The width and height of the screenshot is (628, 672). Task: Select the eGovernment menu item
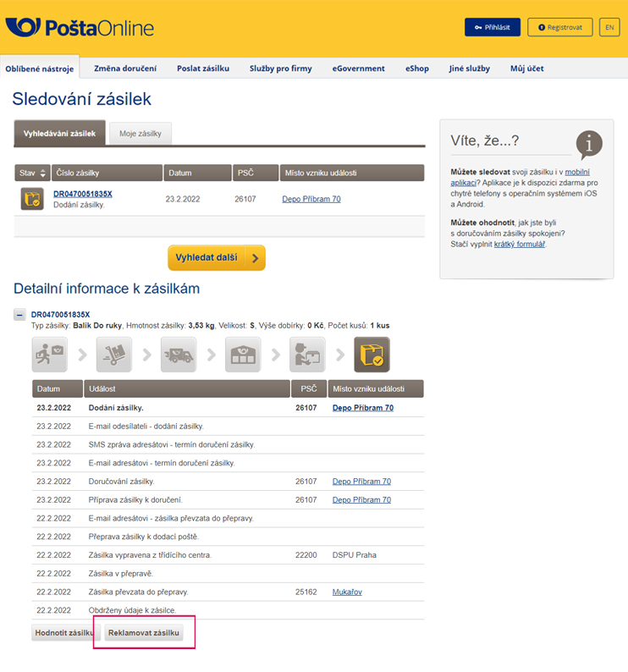[358, 69]
